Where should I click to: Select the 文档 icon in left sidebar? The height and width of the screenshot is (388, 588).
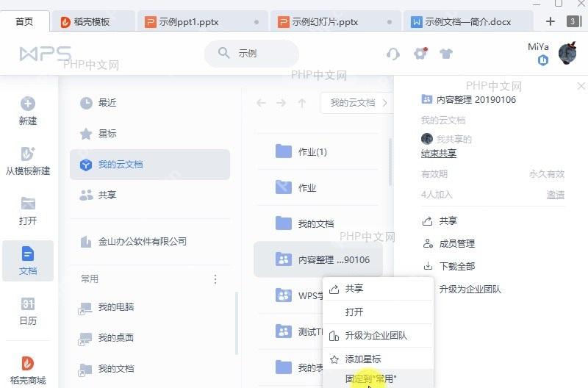[28, 254]
